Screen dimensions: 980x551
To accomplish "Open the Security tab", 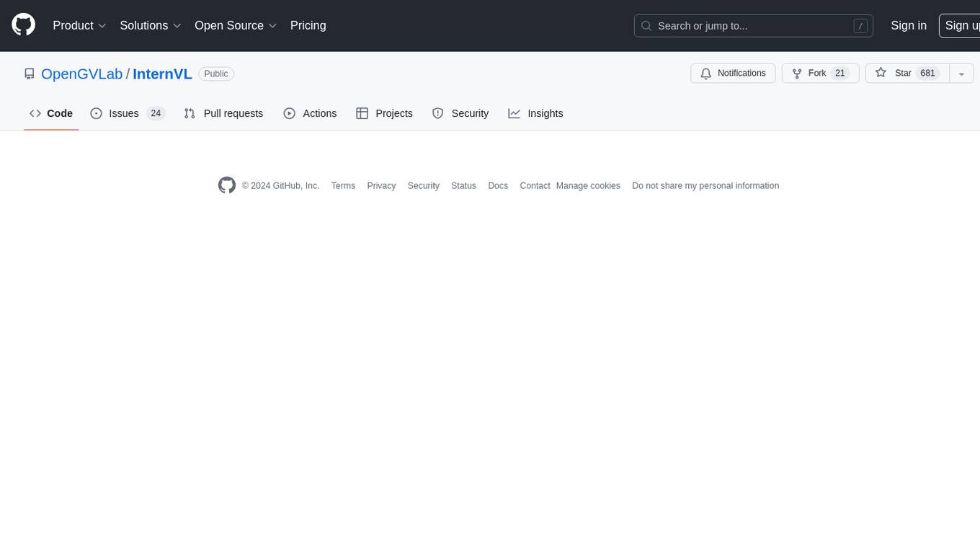I will pos(460,113).
